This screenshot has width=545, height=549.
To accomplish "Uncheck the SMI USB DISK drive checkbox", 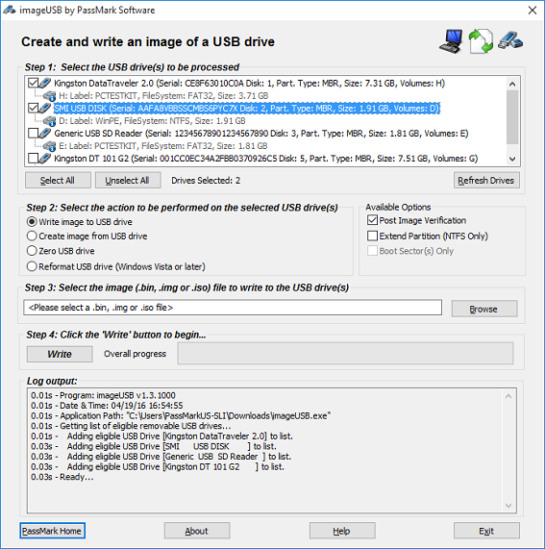I will (33, 108).
